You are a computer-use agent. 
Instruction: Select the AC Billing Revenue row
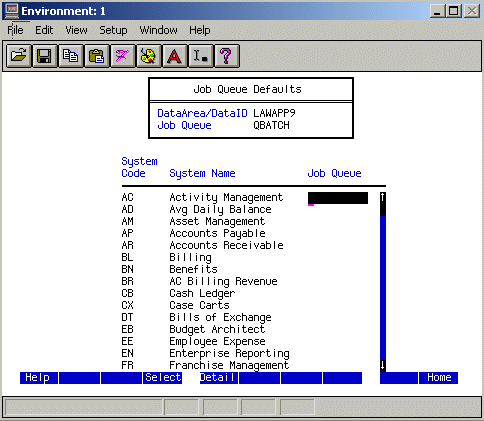click(x=223, y=281)
